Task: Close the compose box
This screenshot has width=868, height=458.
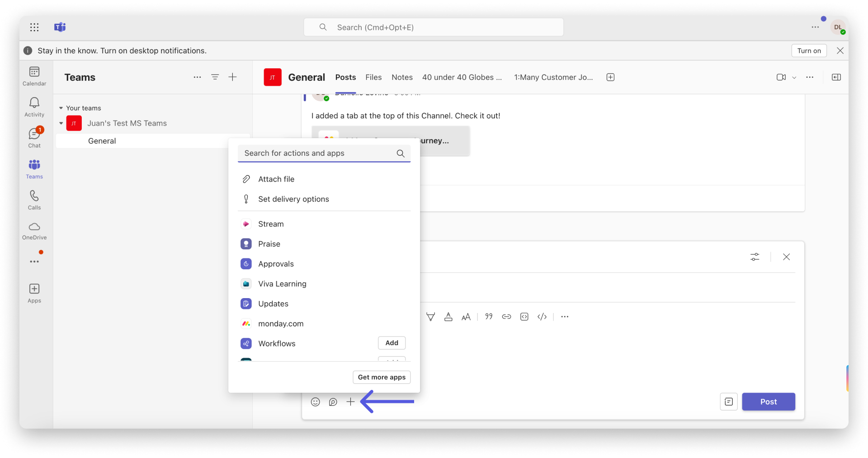Action: [787, 257]
